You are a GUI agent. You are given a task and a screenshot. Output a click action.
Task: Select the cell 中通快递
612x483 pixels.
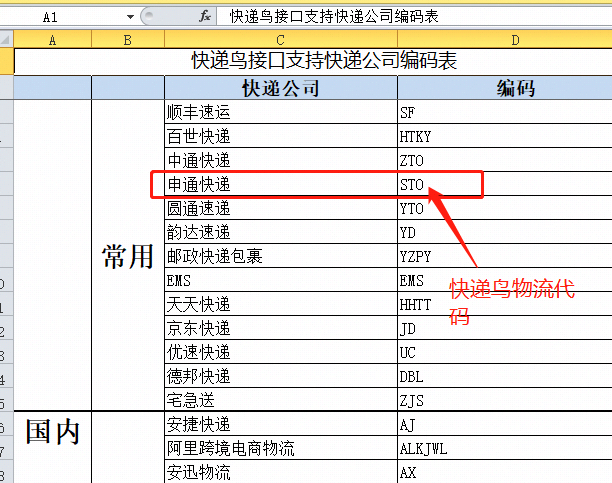[x=281, y=160]
